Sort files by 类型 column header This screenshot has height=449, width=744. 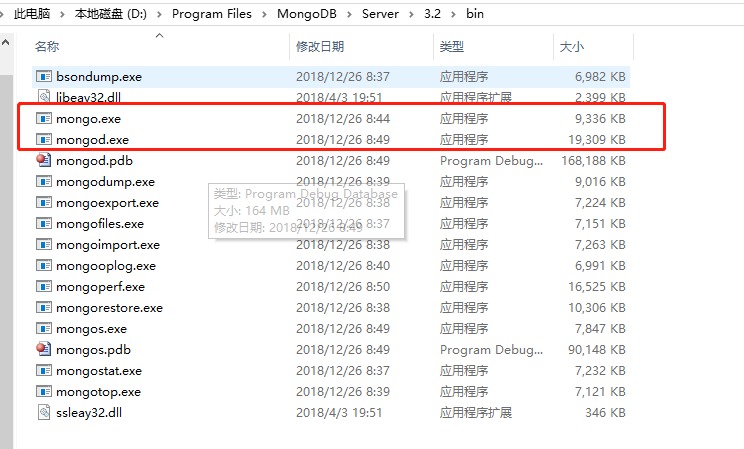coord(452,47)
